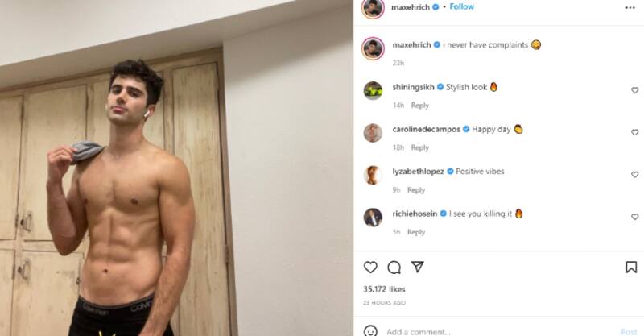Reply to the Stylish look comment

[419, 106]
